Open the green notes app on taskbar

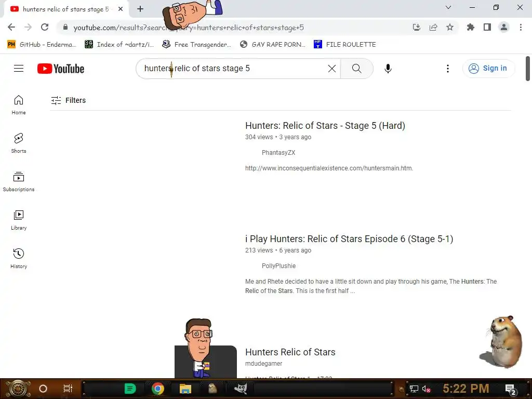(x=130, y=389)
